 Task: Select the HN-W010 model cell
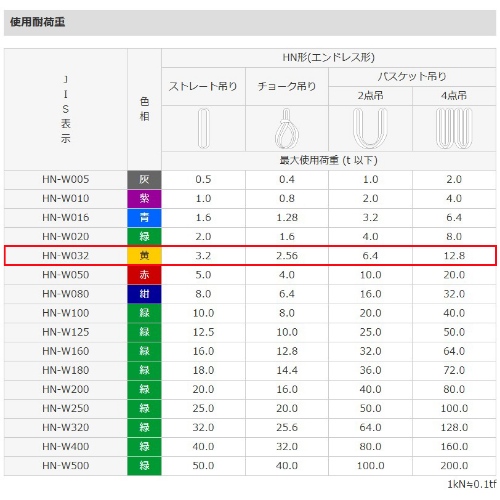66,199
